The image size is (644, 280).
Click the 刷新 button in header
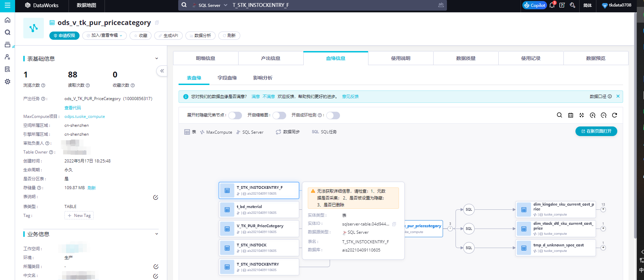click(229, 36)
